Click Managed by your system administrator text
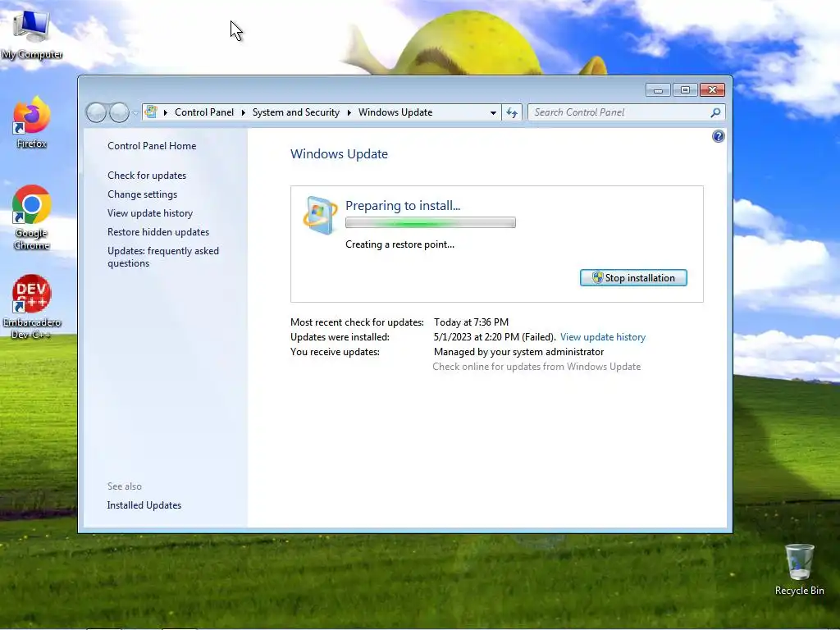This screenshot has width=840, height=630. 518,352
